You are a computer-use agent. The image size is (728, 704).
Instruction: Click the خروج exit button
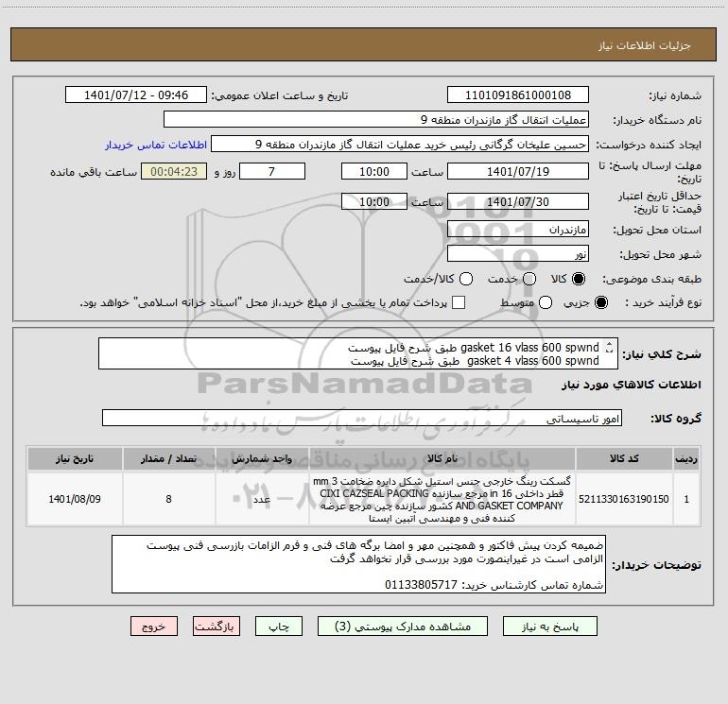pos(154,627)
